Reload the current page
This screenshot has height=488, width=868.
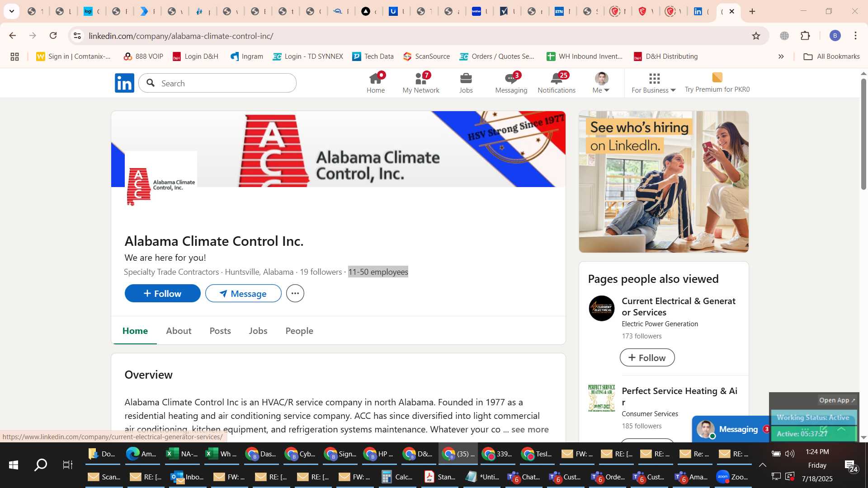[x=53, y=36]
